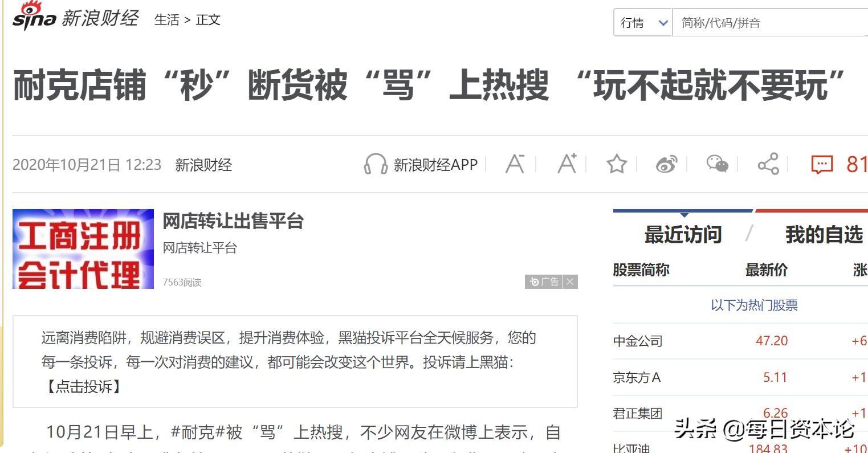Click the 7563阅读 read count
This screenshot has width=868, height=453.
pyautogui.click(x=182, y=283)
